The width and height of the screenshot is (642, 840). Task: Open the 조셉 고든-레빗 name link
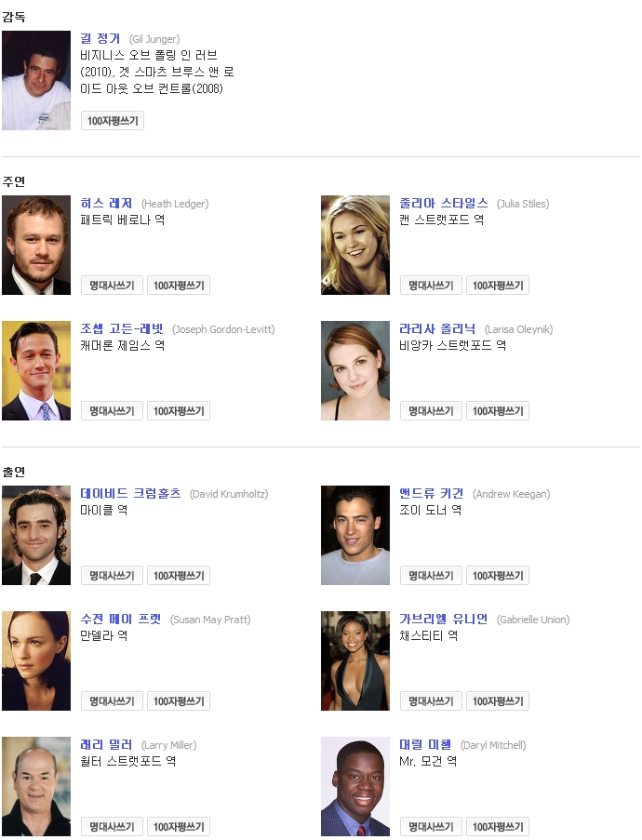(x=122, y=329)
